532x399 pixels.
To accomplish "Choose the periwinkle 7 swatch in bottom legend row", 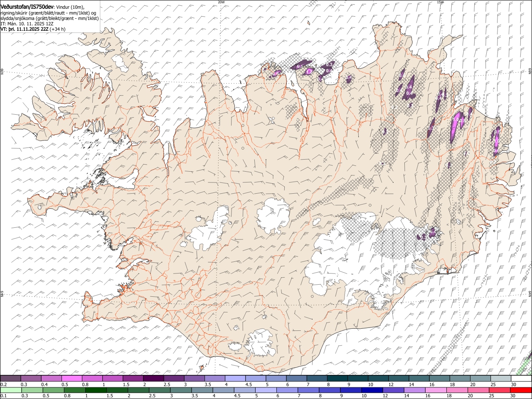I will tap(308, 390).
